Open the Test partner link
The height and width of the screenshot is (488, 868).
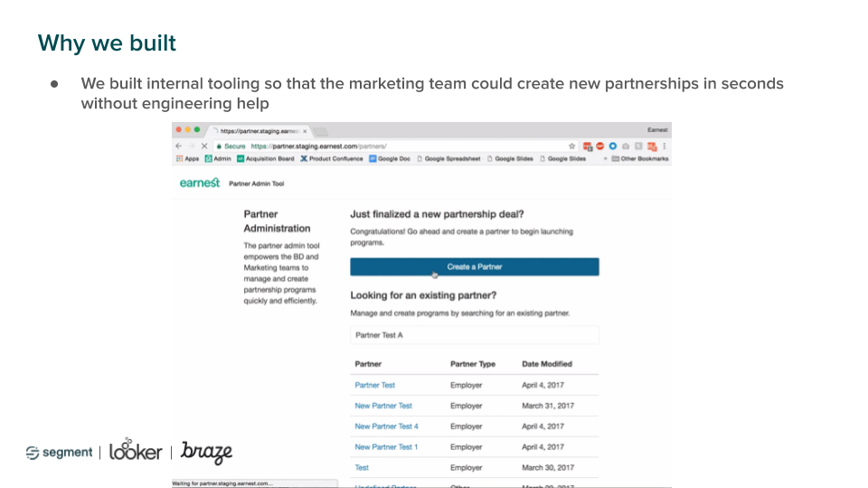pos(362,467)
